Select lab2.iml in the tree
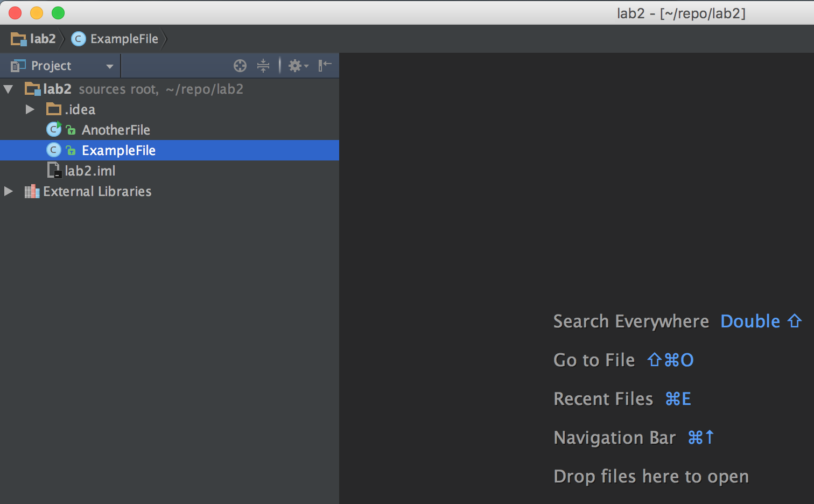This screenshot has width=814, height=504. click(x=90, y=171)
